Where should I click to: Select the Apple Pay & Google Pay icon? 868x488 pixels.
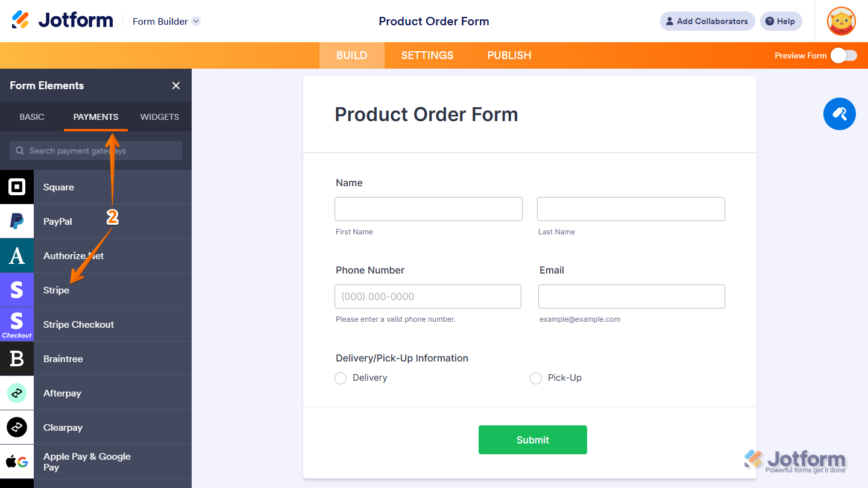(17, 461)
